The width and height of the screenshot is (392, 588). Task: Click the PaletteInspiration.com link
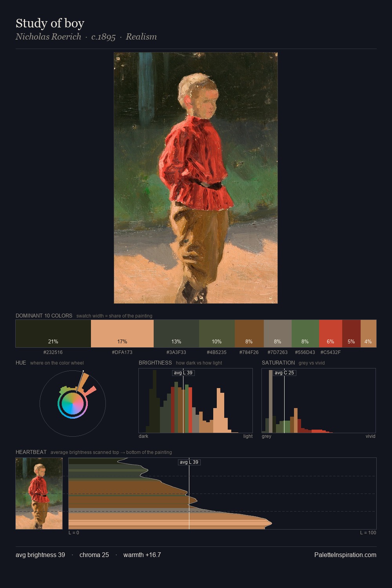tap(345, 555)
